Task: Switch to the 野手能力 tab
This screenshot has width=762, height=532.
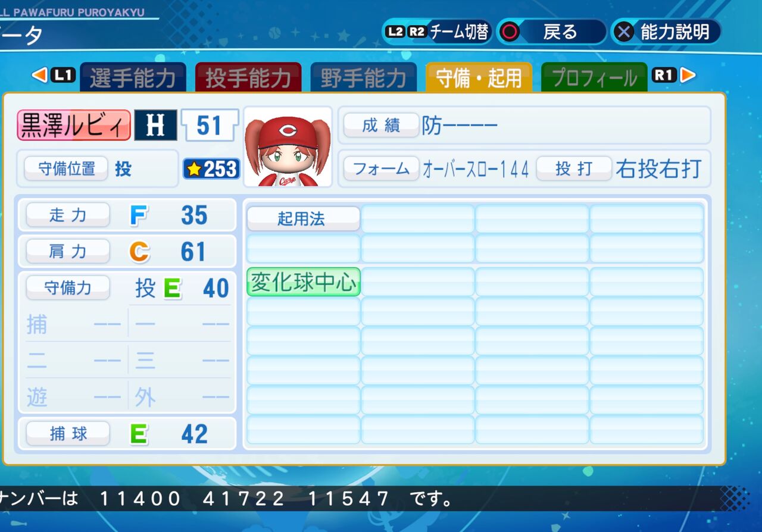Action: 363,77
